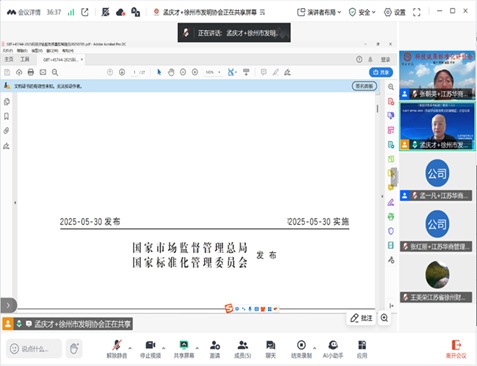End the recording (结束录制)

point(301,349)
